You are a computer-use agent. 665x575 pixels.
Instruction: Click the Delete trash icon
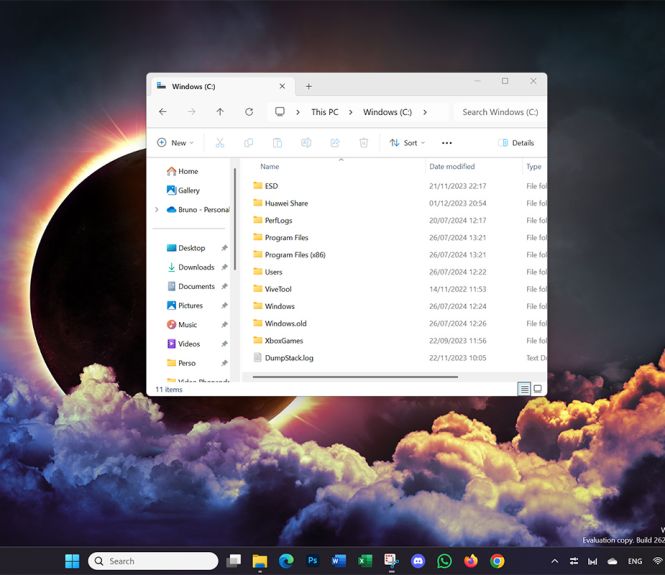[363, 143]
